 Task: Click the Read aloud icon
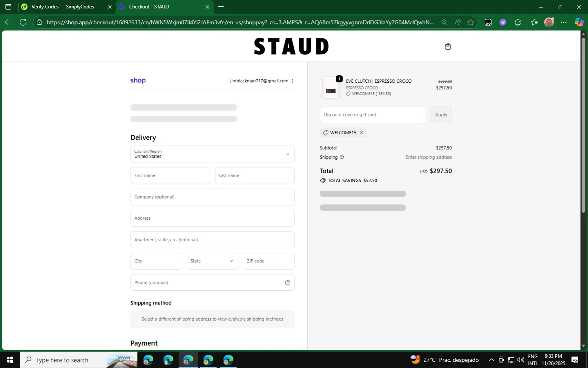point(457,22)
